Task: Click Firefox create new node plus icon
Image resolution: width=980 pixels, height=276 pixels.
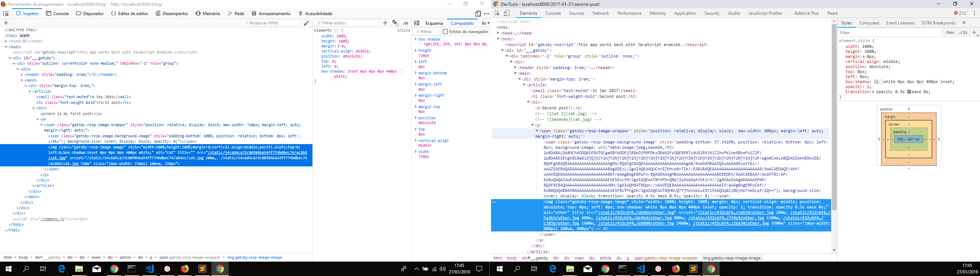Action: (x=6, y=23)
